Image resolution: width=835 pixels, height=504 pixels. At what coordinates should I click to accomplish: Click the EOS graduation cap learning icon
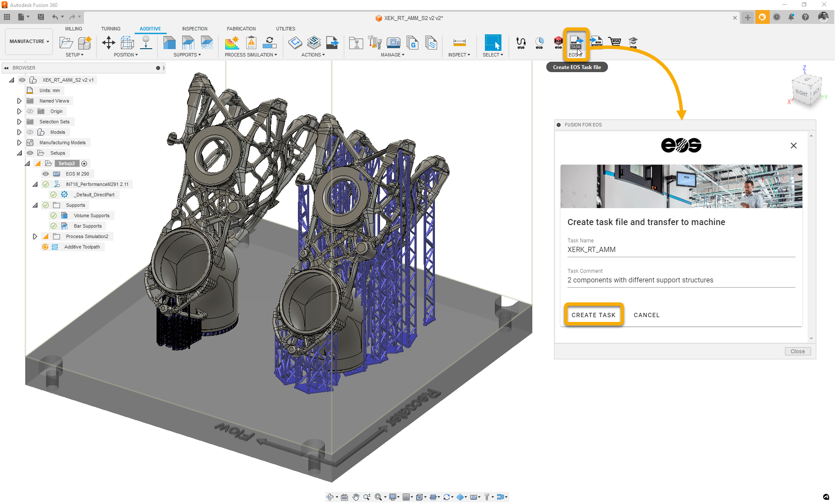click(633, 42)
